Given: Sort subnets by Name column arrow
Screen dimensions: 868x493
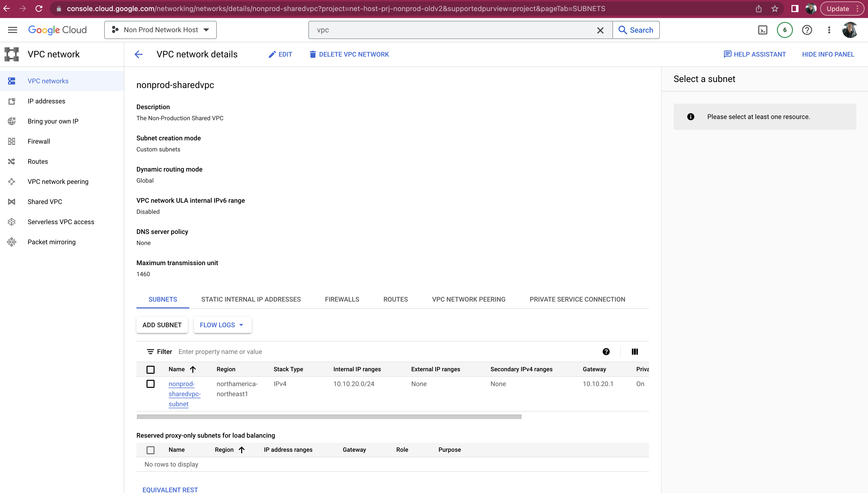Looking at the screenshot, I should [193, 369].
